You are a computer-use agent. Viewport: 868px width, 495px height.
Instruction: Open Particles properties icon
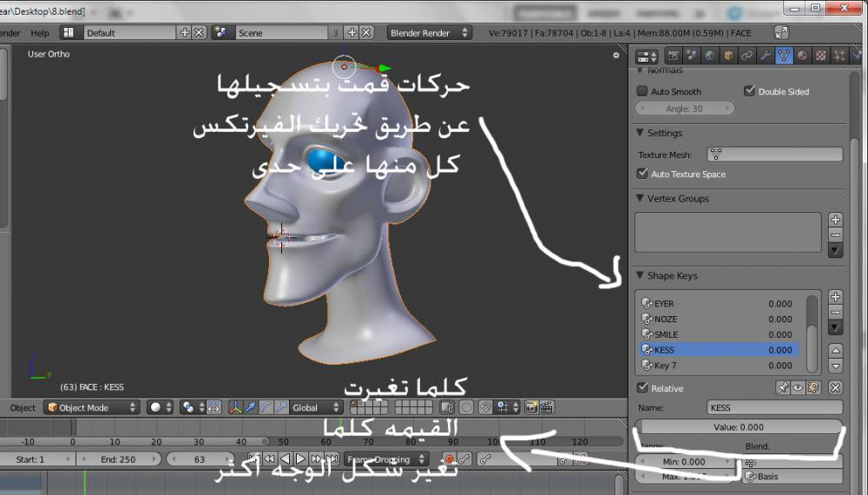(x=839, y=56)
